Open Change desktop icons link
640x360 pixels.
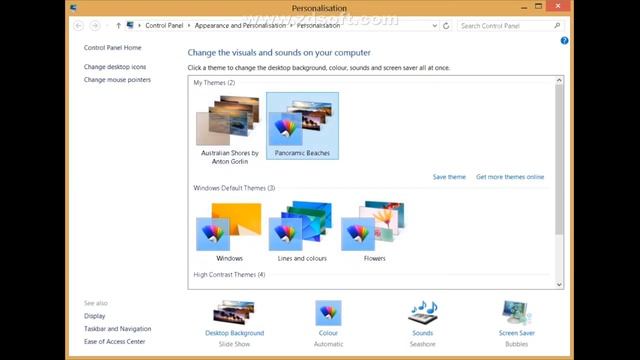(x=115, y=67)
